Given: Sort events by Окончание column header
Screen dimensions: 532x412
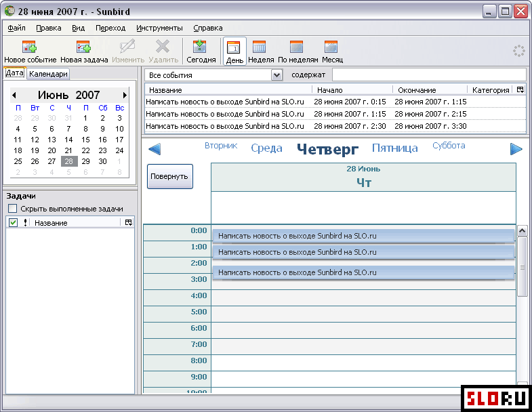Looking at the screenshot, I should 430,90.
